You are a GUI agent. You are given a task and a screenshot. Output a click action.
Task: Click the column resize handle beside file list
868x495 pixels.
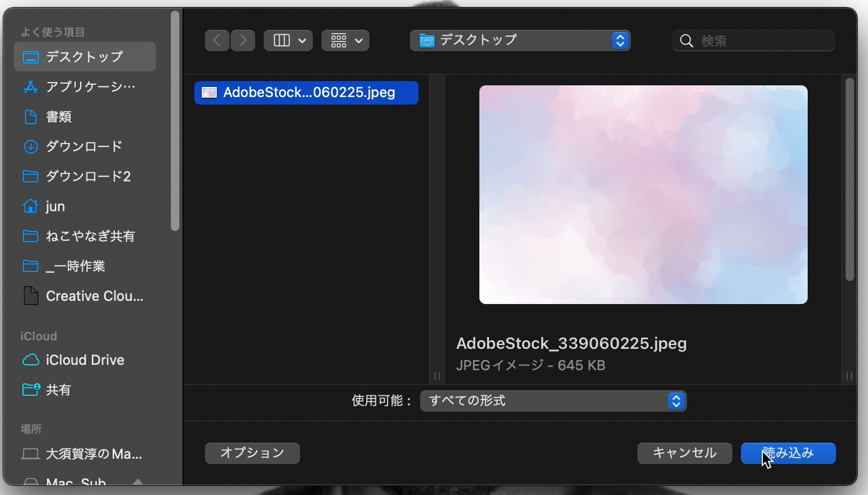point(437,376)
